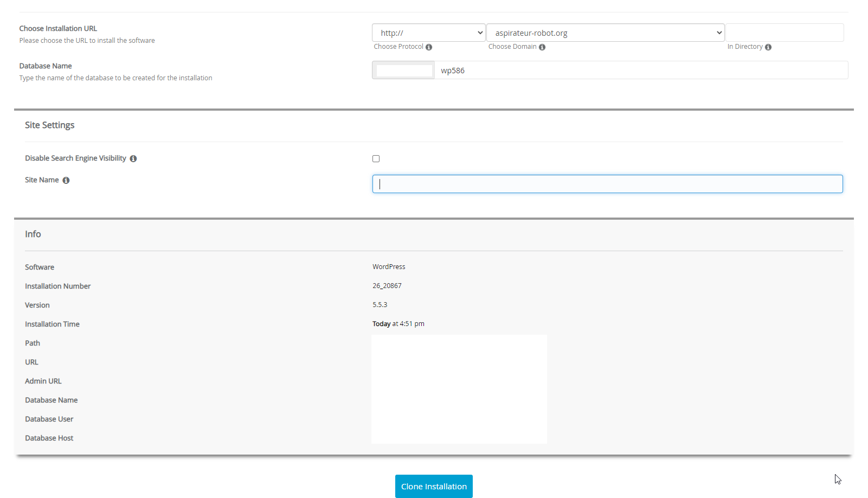Click the Database Name field containing wp586
The height and width of the screenshot is (498, 868).
tap(641, 70)
